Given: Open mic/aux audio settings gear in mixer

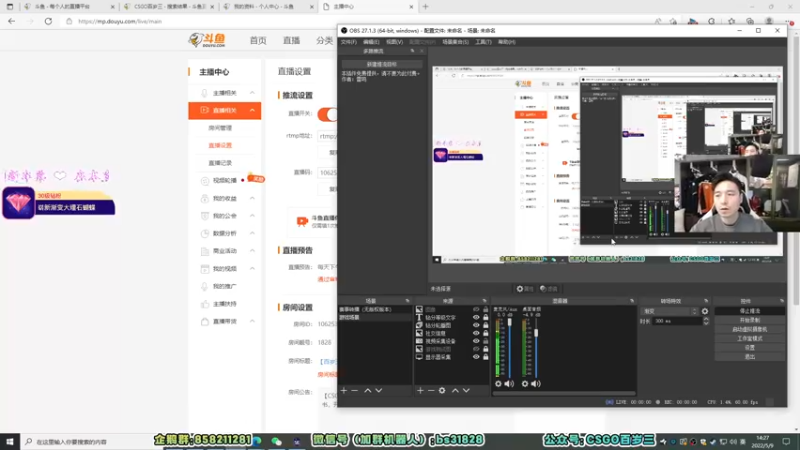Looking at the screenshot, I should pos(498,384).
